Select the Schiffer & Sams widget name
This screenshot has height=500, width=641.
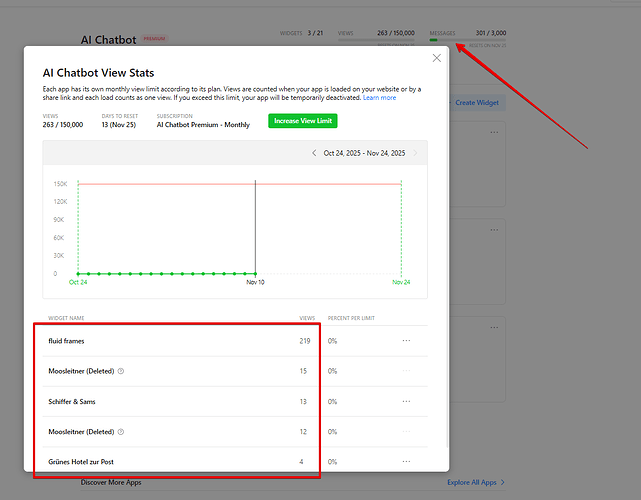72,401
